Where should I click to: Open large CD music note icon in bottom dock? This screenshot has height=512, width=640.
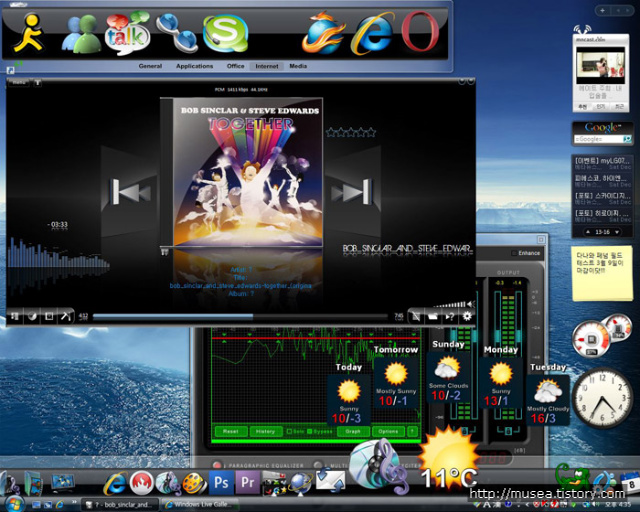tap(380, 465)
